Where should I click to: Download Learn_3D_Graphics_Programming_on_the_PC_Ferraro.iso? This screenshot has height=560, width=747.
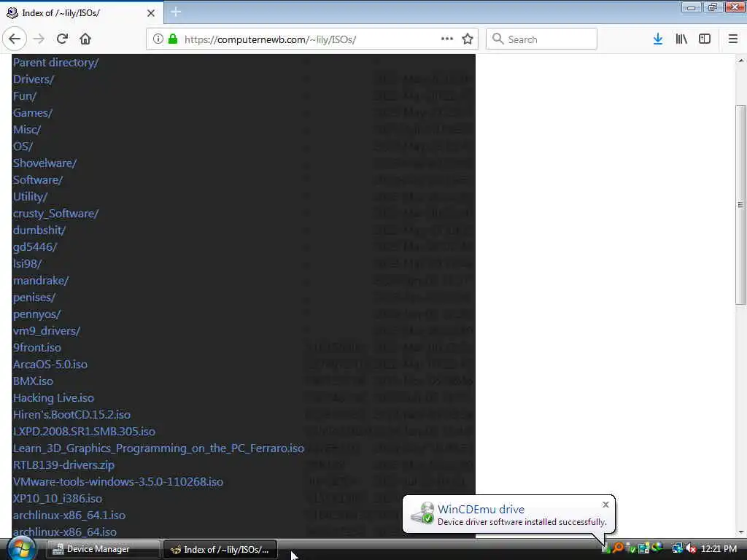(x=158, y=448)
